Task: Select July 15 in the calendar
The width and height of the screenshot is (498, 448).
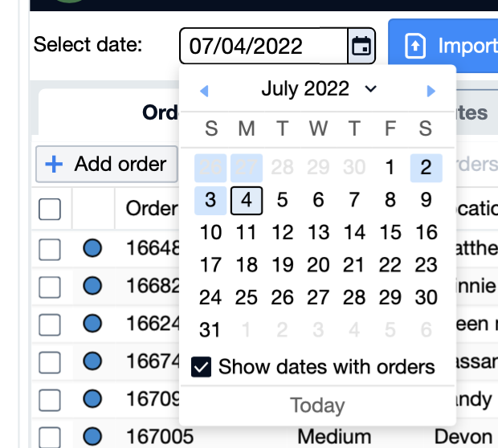Action: click(390, 233)
